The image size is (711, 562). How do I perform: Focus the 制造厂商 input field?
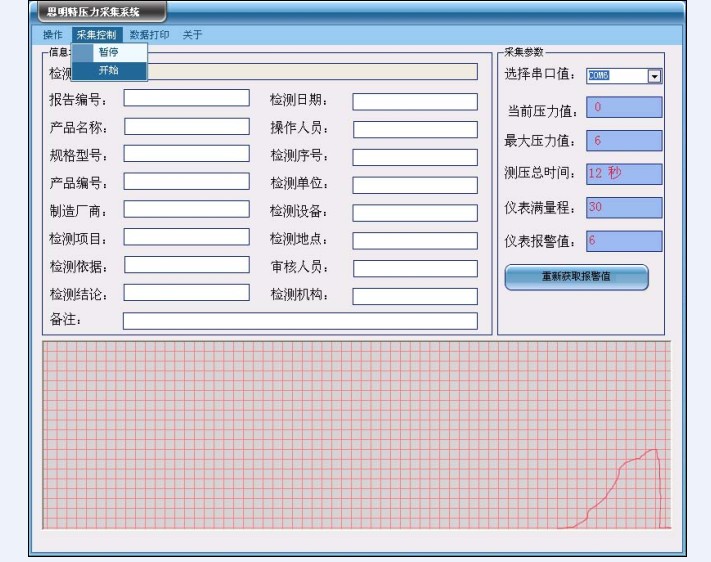point(186,209)
